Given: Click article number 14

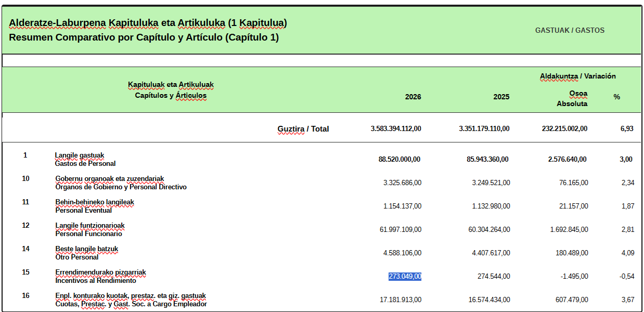Looking at the screenshot, I should click(x=25, y=249).
